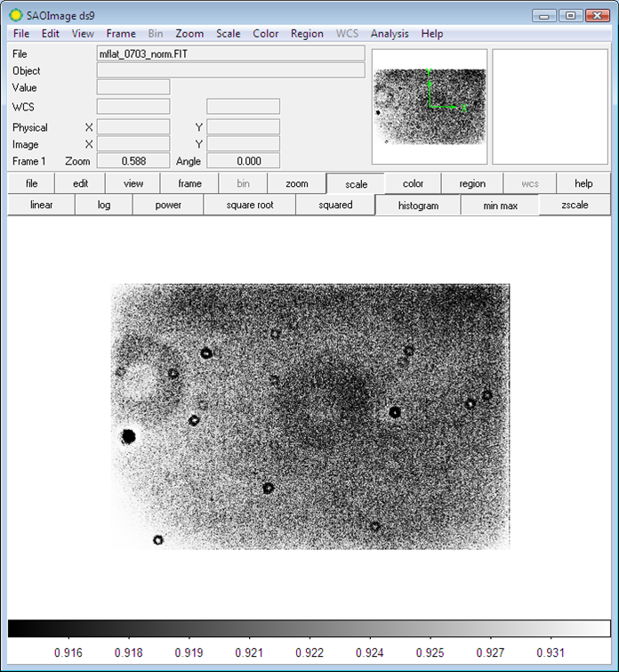
Task: Open the Zoom menu in menu bar
Action: pos(189,34)
